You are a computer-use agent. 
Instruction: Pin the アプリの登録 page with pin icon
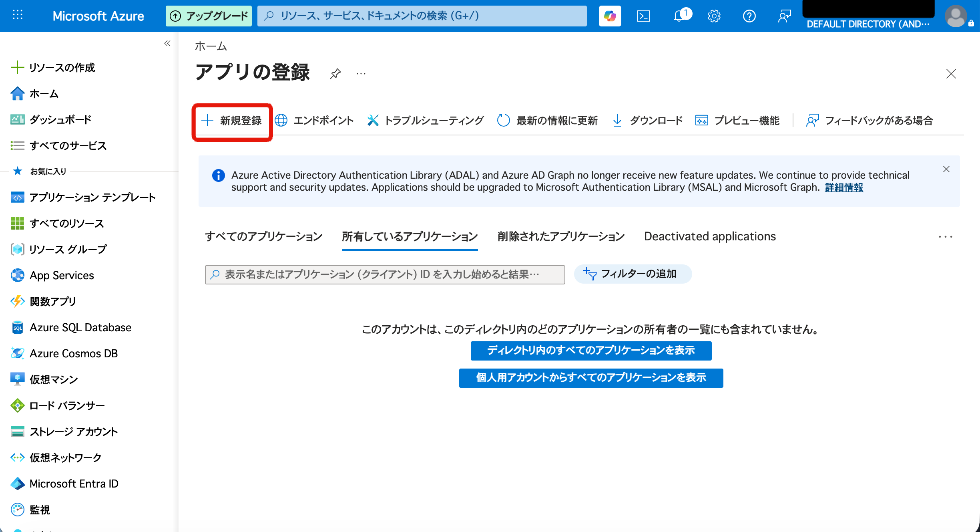pyautogui.click(x=335, y=74)
